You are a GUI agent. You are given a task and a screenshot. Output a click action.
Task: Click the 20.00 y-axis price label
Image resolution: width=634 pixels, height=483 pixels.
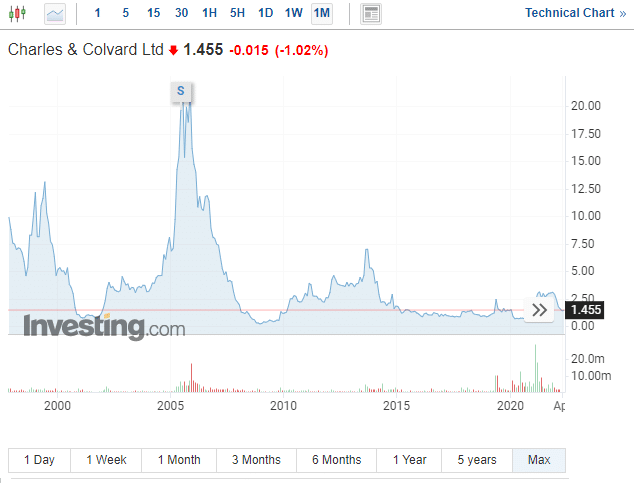pos(586,106)
